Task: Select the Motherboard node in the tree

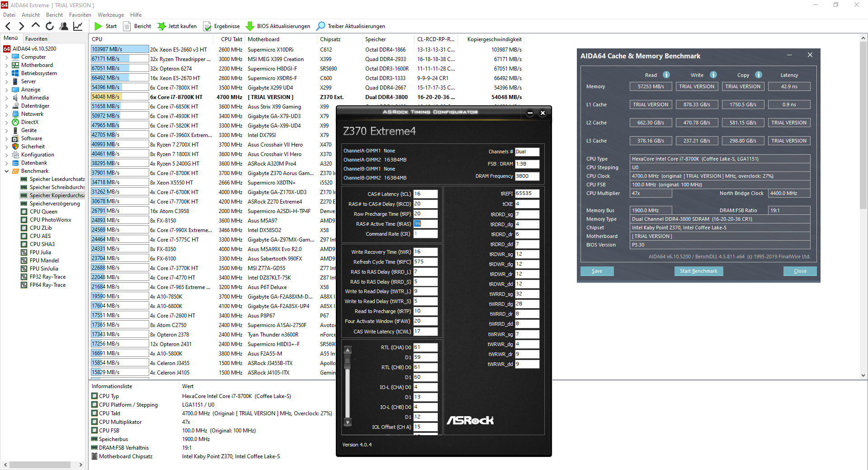Action: (37, 65)
